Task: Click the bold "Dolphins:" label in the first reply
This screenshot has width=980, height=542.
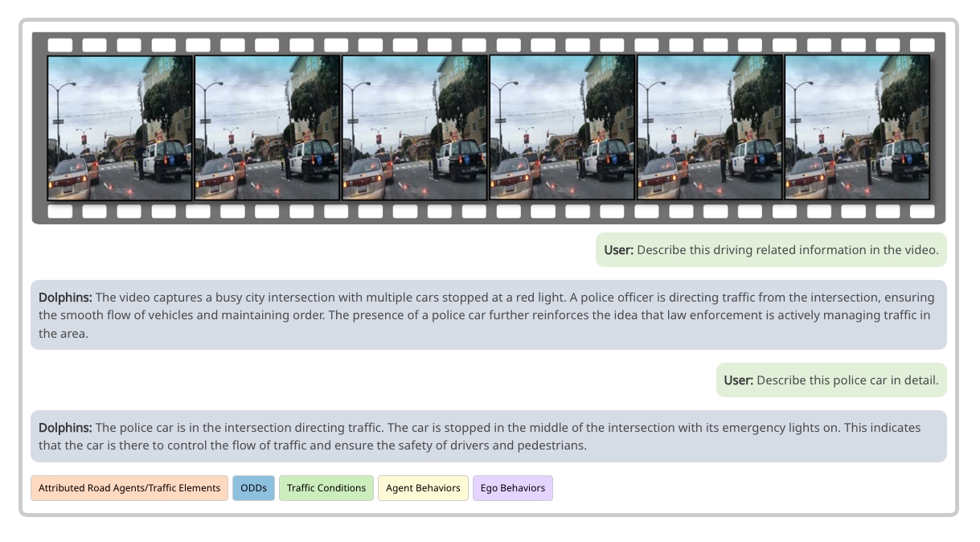Action: (65, 298)
